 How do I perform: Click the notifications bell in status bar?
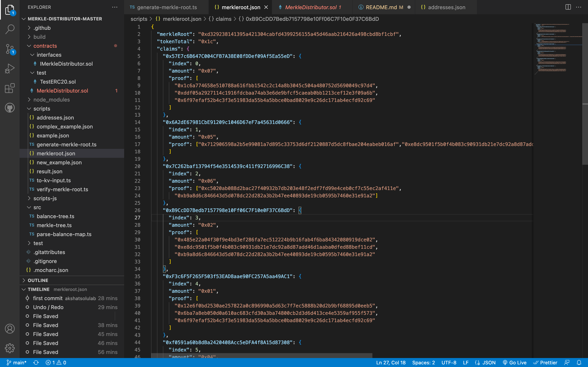[579, 362]
